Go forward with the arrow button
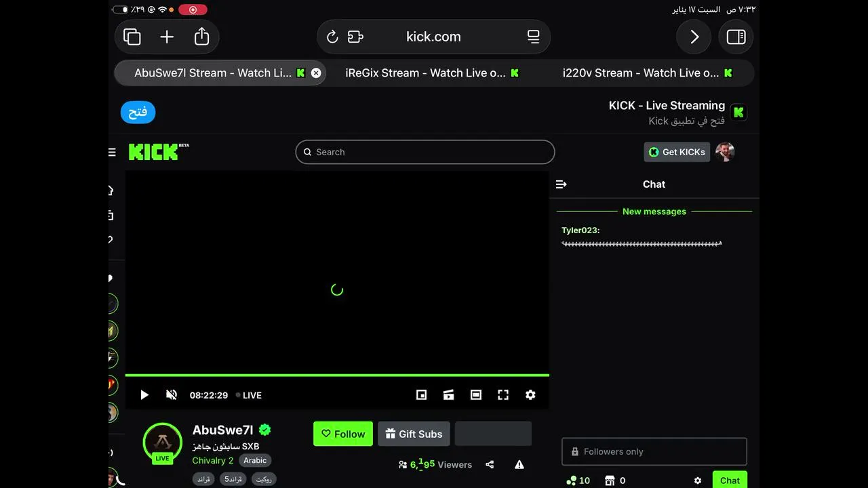The height and width of the screenshot is (488, 868). coord(694,37)
